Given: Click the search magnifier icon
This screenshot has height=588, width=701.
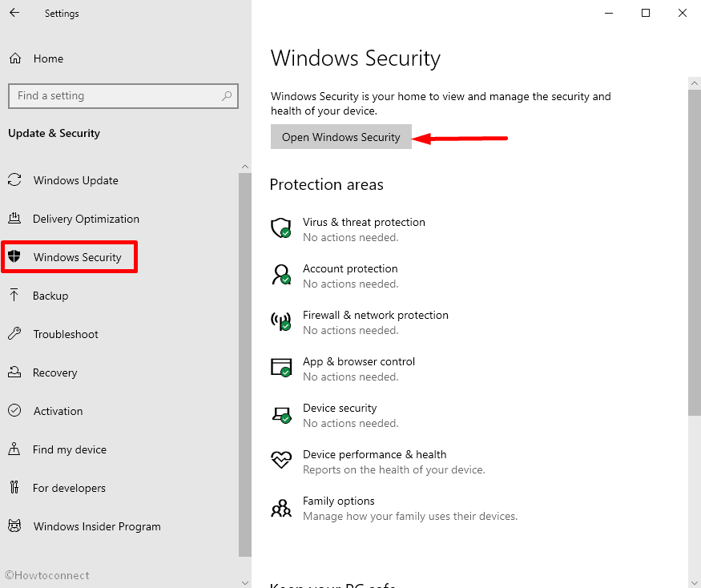Looking at the screenshot, I should [227, 95].
